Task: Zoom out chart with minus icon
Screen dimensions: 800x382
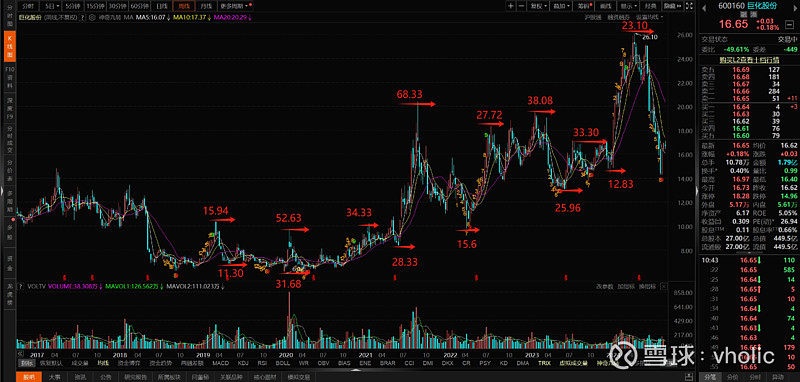Action: pyautogui.click(x=521, y=6)
